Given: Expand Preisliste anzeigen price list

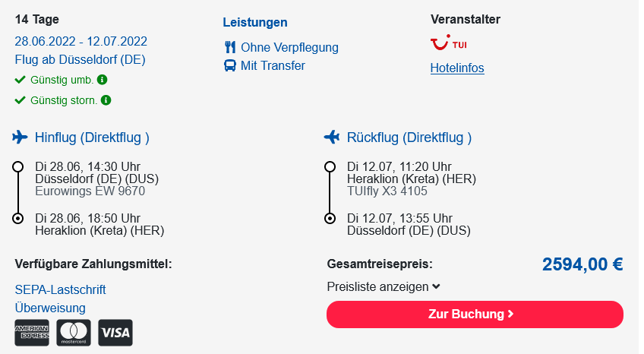Looking at the screenshot, I should tap(384, 286).
